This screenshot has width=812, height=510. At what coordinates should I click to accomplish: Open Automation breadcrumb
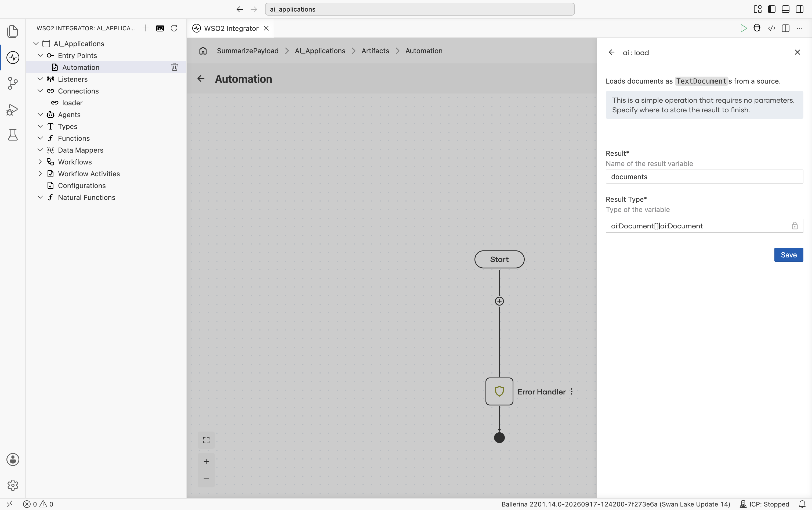point(424,51)
